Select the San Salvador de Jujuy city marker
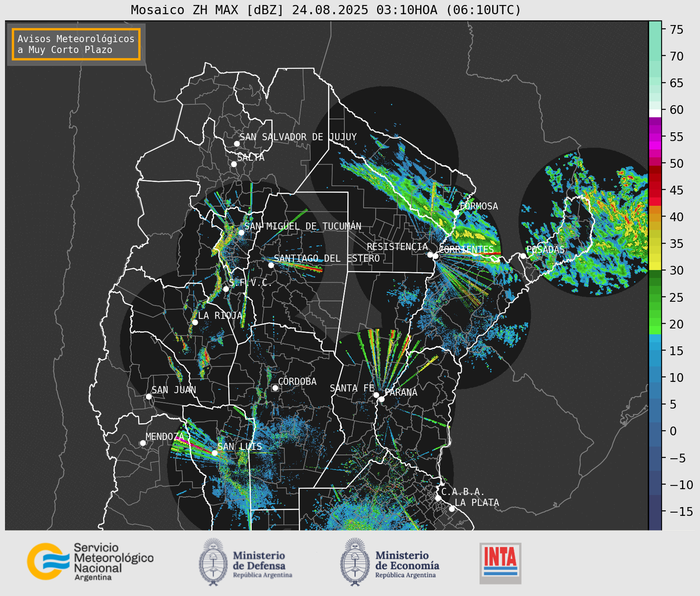700x596 pixels. pos(237,144)
